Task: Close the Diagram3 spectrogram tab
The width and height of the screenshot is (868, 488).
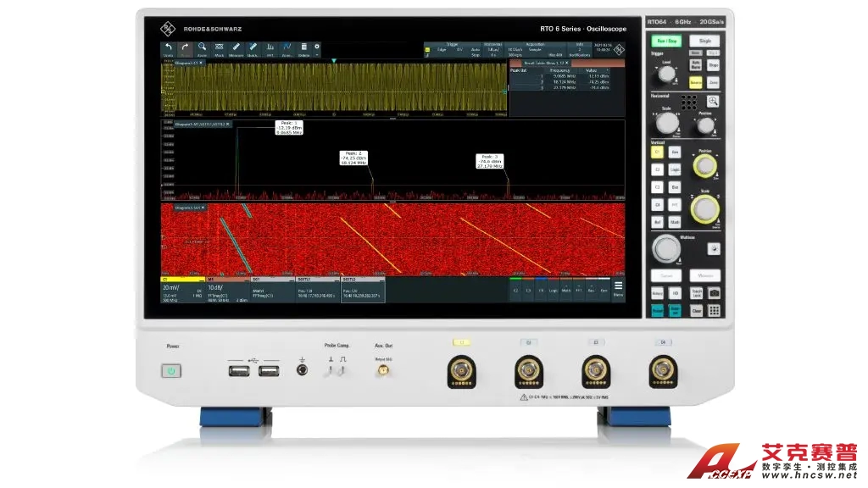Action: [203, 208]
